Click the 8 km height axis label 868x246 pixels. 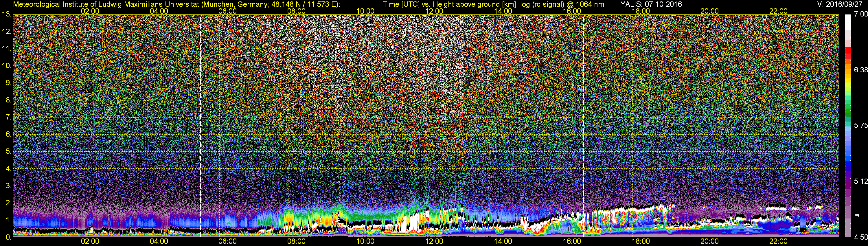pos(8,100)
